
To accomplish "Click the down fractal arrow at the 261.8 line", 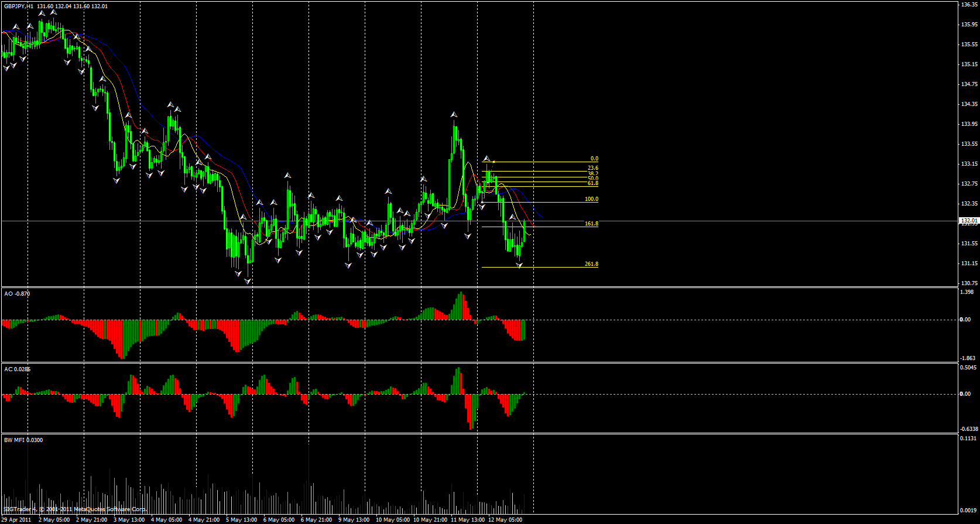I will coord(519,265).
